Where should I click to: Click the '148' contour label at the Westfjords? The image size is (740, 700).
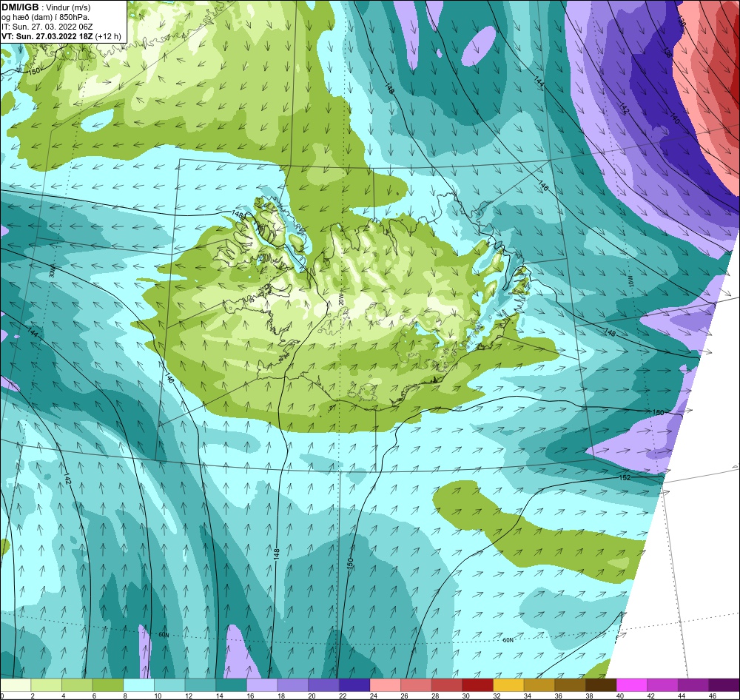(238, 215)
